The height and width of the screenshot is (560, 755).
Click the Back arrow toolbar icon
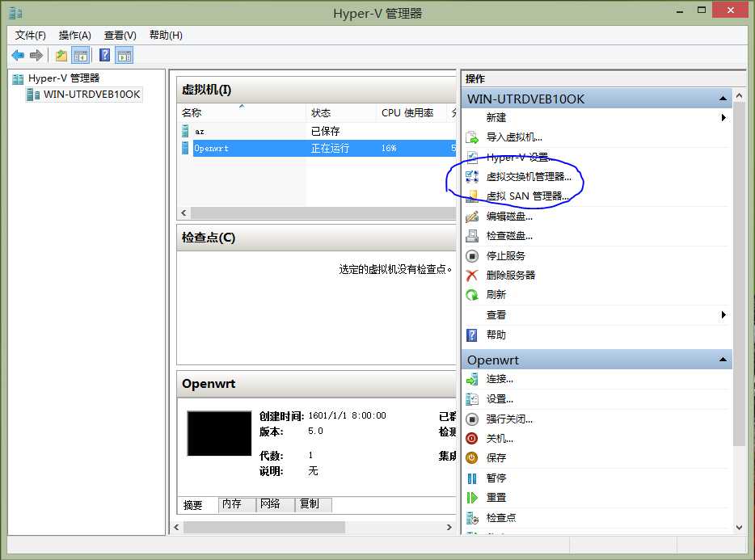(x=18, y=56)
